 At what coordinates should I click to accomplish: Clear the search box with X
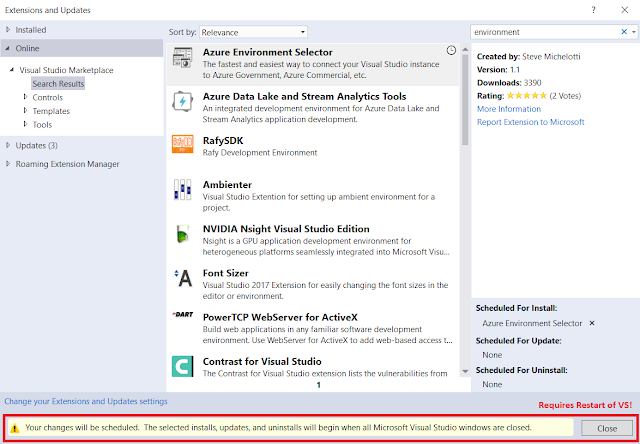pyautogui.click(x=624, y=32)
